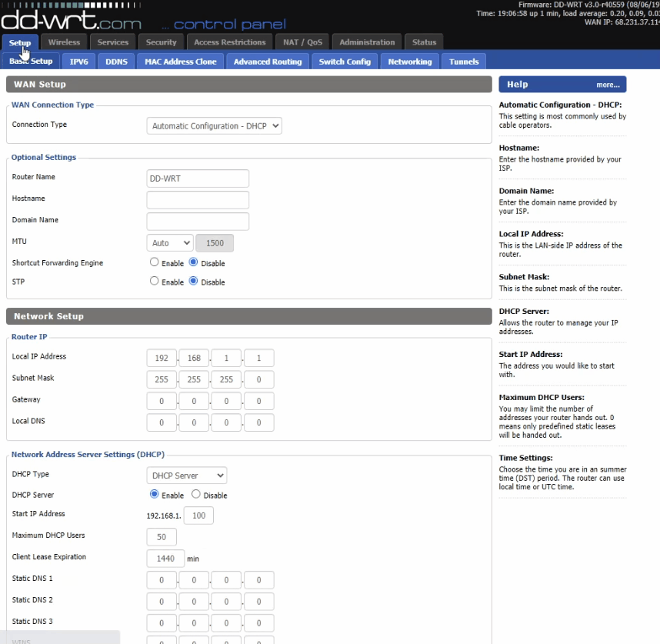Click Static DNS 1 first octet
The height and width of the screenshot is (644, 660).
162,580
